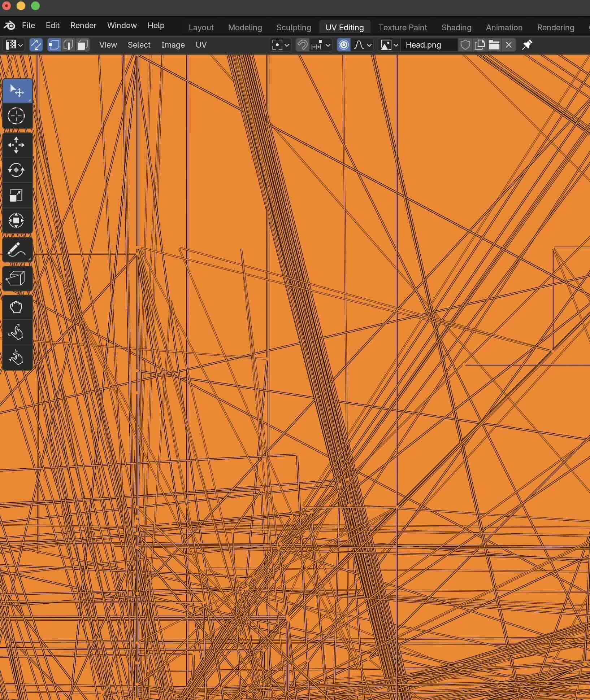Select the Select Box tool
Image resolution: width=590 pixels, height=700 pixels.
(x=17, y=91)
